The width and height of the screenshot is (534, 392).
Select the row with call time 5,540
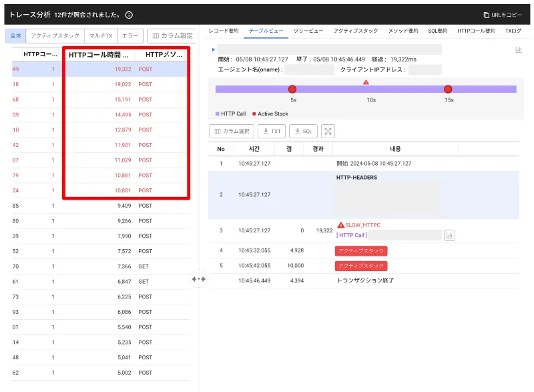click(x=101, y=327)
